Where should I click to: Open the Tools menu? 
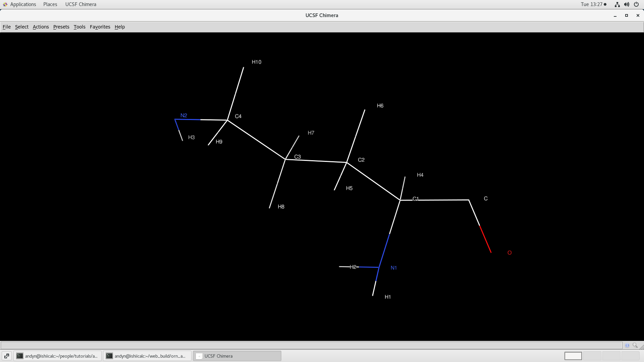coord(79,27)
